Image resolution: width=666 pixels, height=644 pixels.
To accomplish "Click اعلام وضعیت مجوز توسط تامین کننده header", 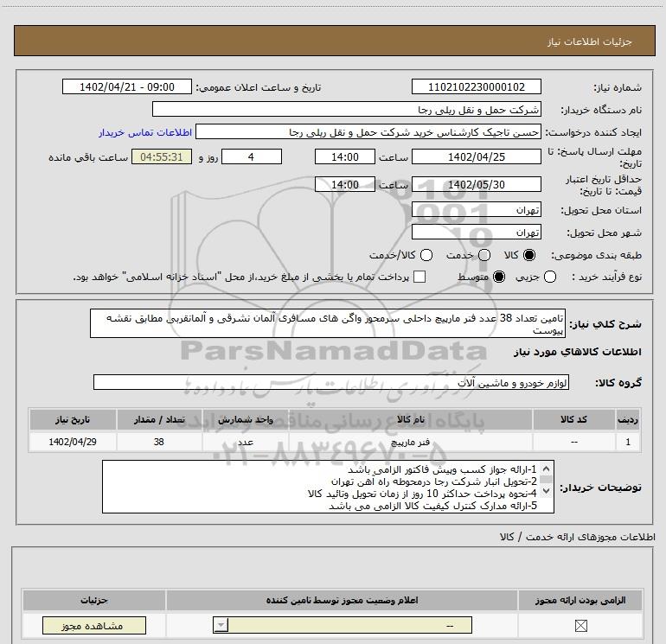I will pyautogui.click(x=342, y=600).
